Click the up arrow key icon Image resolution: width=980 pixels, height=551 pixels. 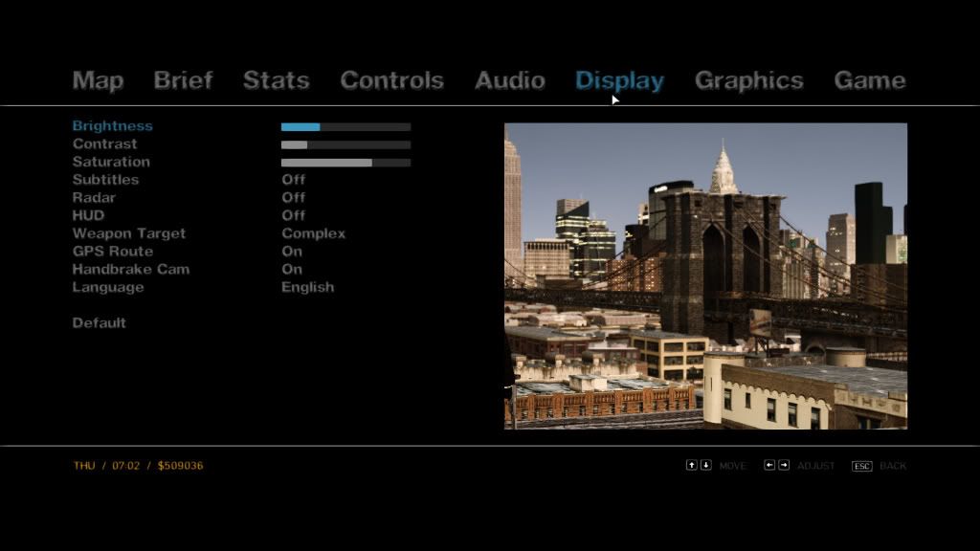691,466
